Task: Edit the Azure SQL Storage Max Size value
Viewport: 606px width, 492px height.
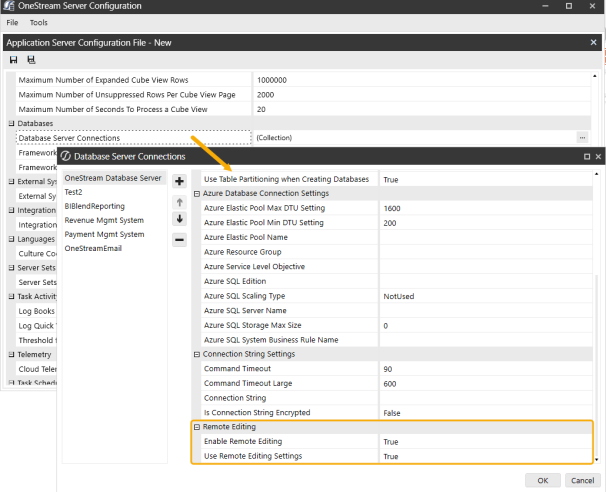Action: [486, 326]
